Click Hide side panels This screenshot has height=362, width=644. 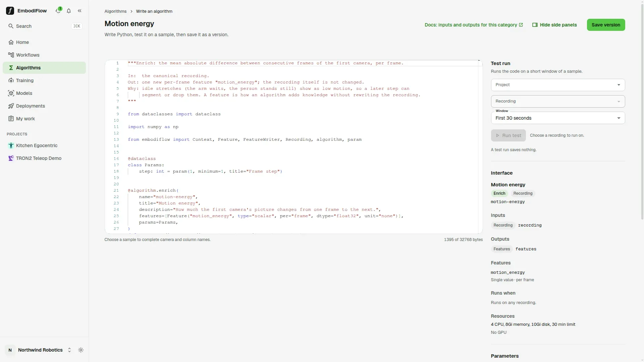pyautogui.click(x=554, y=25)
